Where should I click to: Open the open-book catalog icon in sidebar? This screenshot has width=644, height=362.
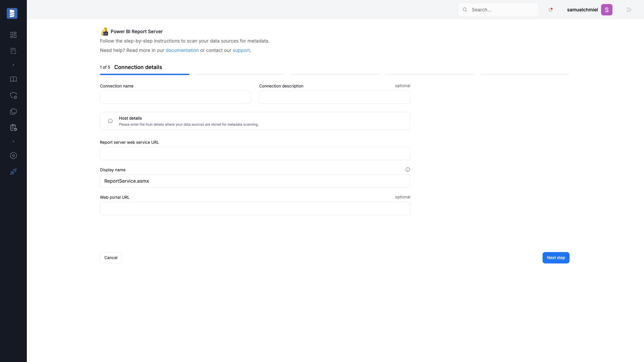(13, 79)
